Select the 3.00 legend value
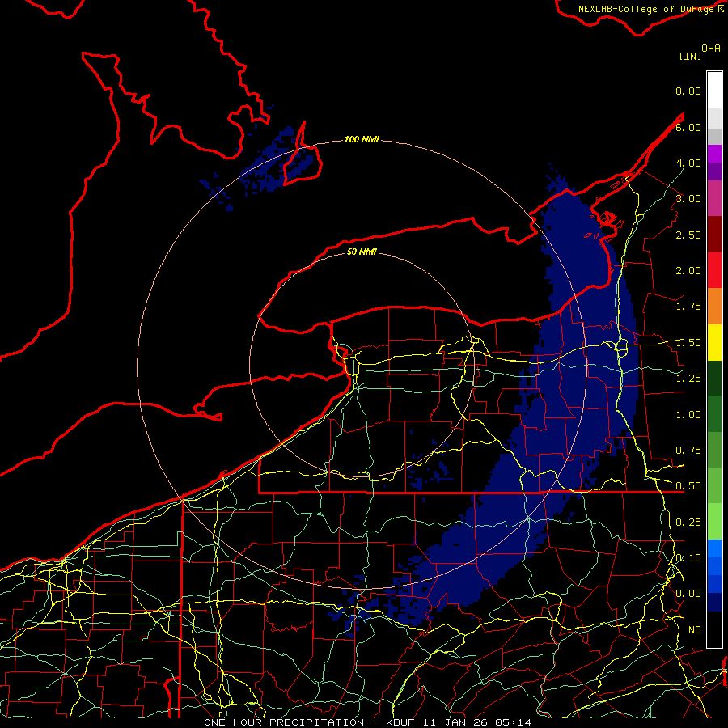Screen dimensions: 728x728 pos(688,199)
